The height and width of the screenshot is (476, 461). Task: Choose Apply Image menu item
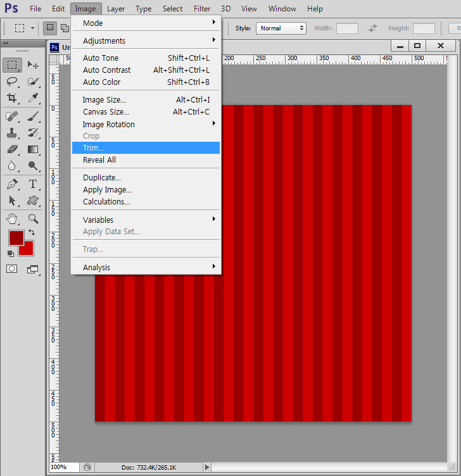pos(146,189)
